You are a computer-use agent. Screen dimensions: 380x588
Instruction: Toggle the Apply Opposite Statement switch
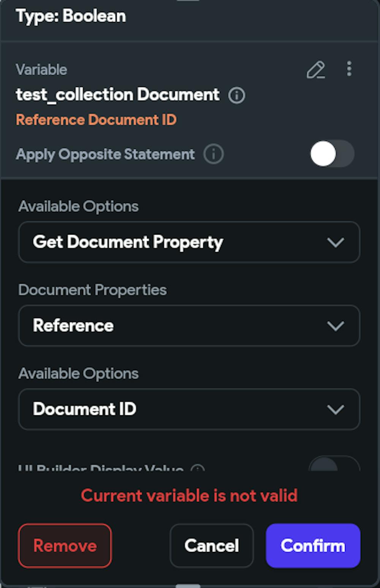(x=332, y=154)
